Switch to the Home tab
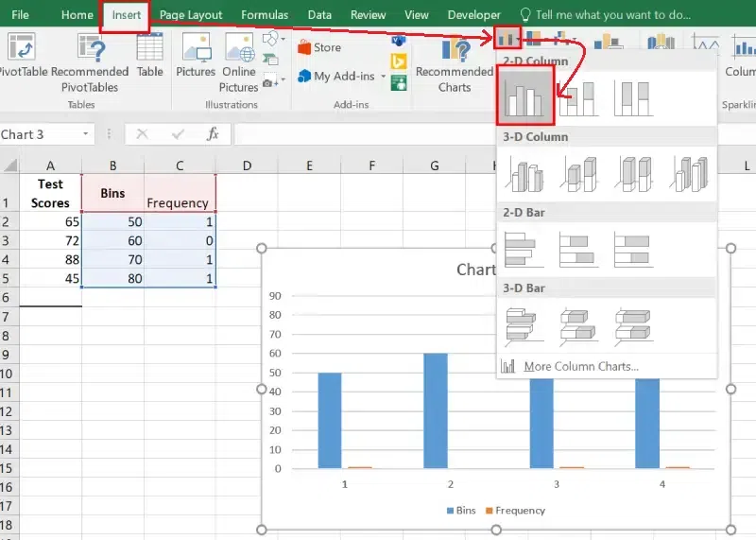 (77, 15)
